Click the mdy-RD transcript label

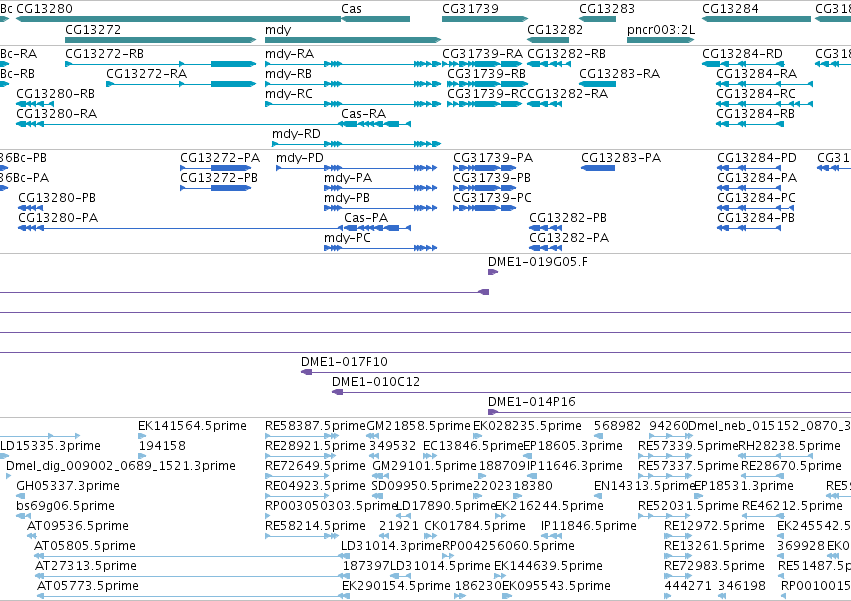(x=296, y=134)
